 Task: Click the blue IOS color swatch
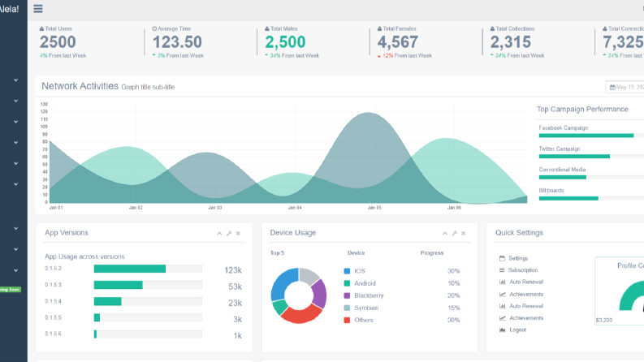[x=347, y=271]
